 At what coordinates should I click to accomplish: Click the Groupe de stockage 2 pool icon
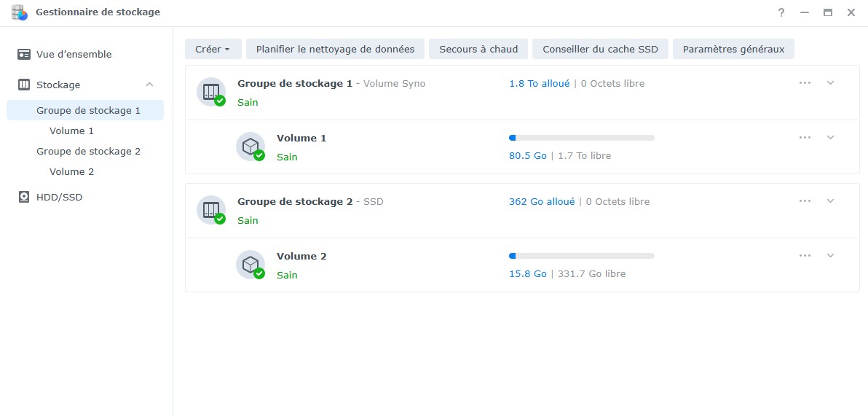click(x=211, y=210)
